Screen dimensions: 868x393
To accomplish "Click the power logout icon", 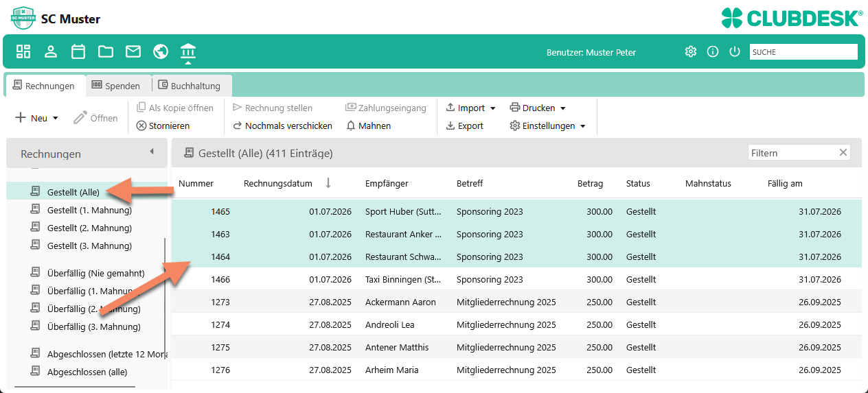I will 735,51.
